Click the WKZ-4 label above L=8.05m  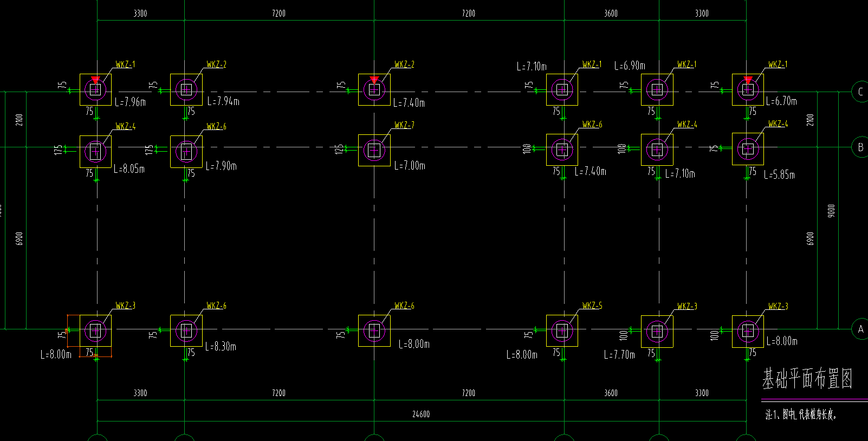click(125, 127)
